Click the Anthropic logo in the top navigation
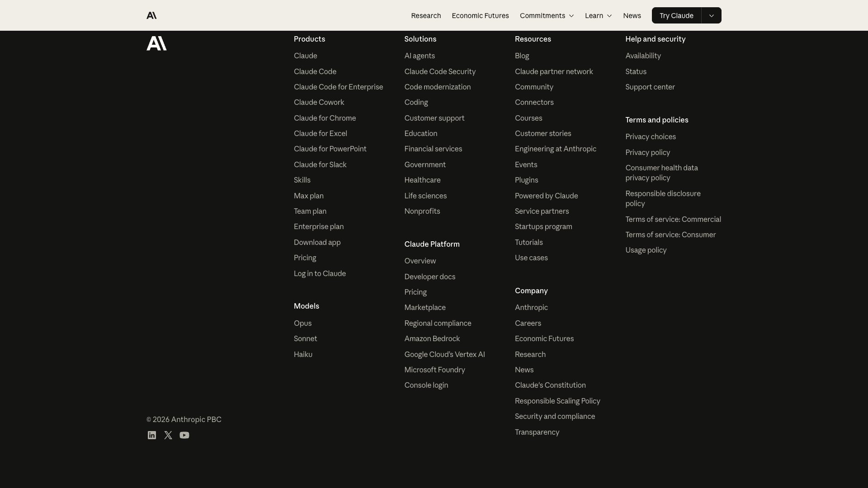 [x=151, y=15]
